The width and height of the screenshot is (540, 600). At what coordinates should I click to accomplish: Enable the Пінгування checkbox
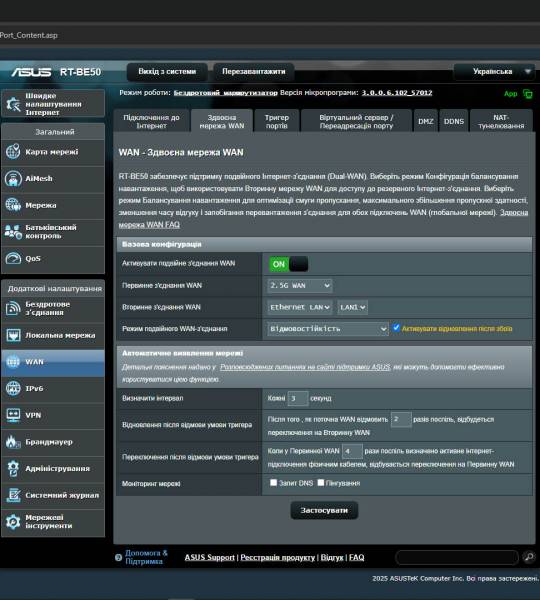(x=321, y=483)
